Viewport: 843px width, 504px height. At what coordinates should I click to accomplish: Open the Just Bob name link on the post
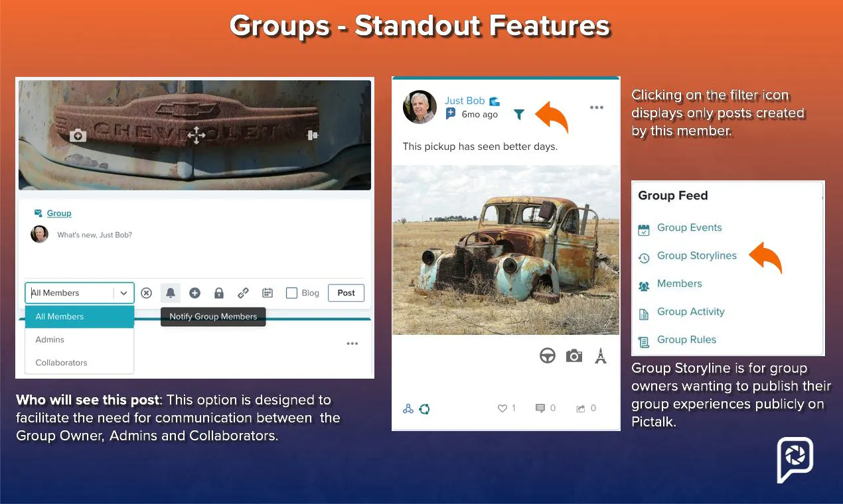[465, 101]
